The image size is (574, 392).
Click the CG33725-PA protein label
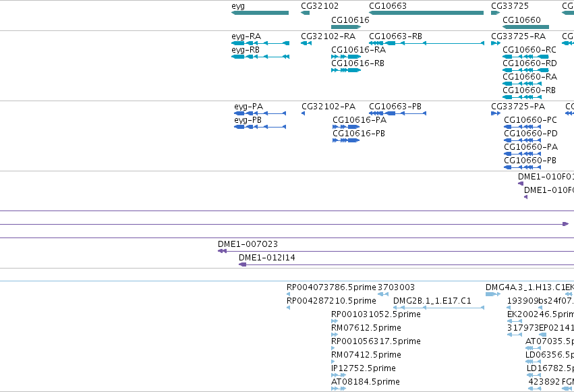pyautogui.click(x=518, y=107)
